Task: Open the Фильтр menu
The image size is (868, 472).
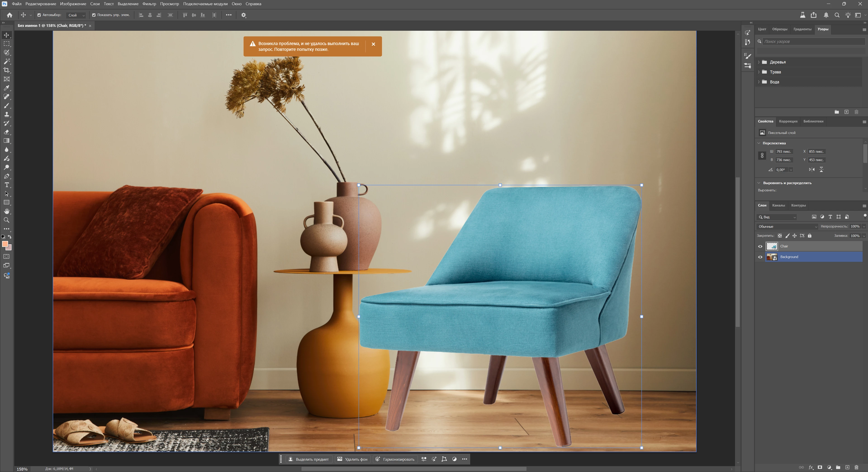Action: click(x=149, y=4)
